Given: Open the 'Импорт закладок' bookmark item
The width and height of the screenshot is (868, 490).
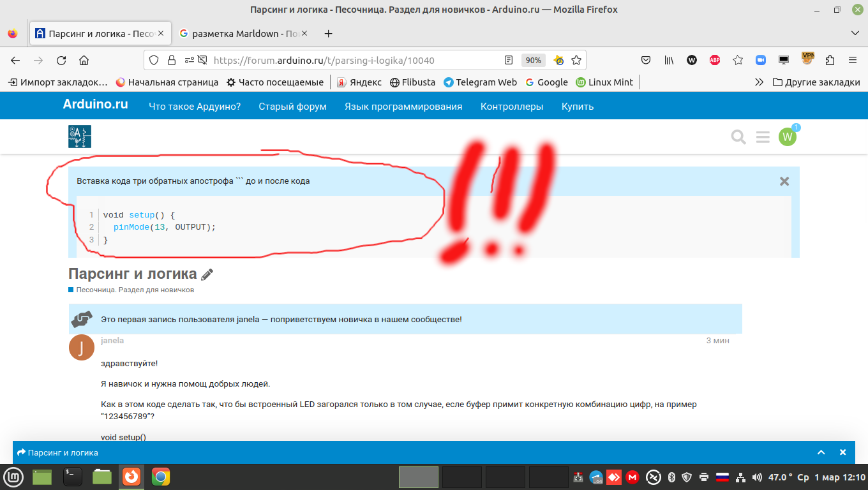Looking at the screenshot, I should coord(57,82).
